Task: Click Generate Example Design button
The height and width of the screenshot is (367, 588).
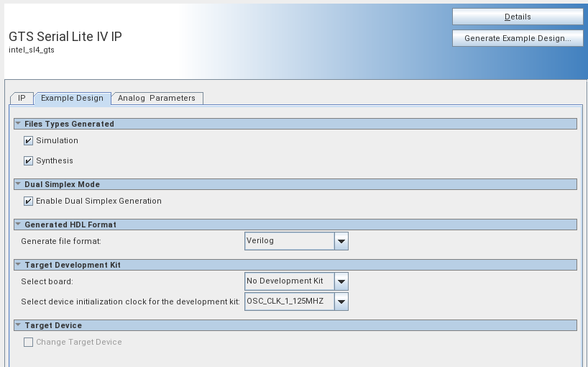Action: tap(518, 38)
